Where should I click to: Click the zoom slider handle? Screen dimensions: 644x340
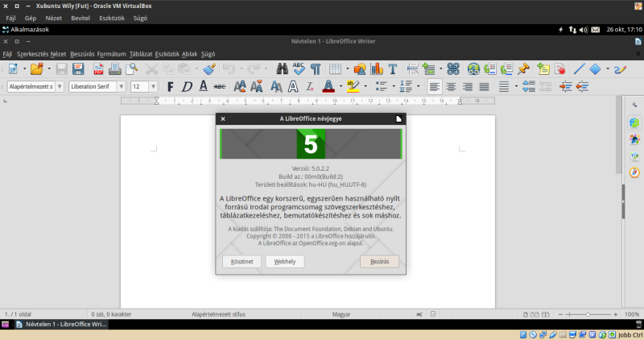(588, 314)
